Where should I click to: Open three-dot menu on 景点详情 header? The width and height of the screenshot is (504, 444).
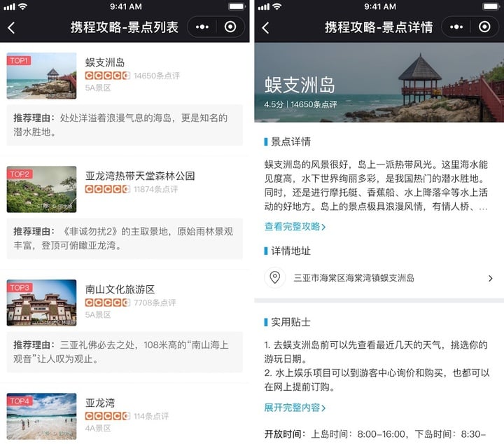[456, 27]
